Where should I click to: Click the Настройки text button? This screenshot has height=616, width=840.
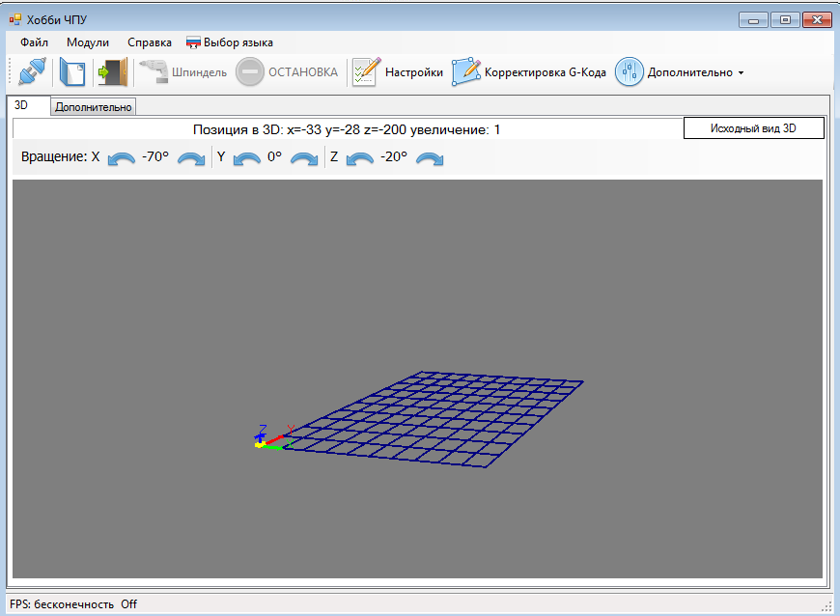(414, 72)
